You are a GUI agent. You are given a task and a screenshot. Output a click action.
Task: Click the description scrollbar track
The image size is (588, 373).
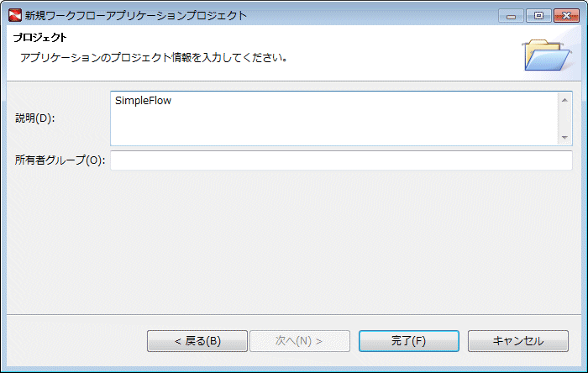[x=564, y=118]
